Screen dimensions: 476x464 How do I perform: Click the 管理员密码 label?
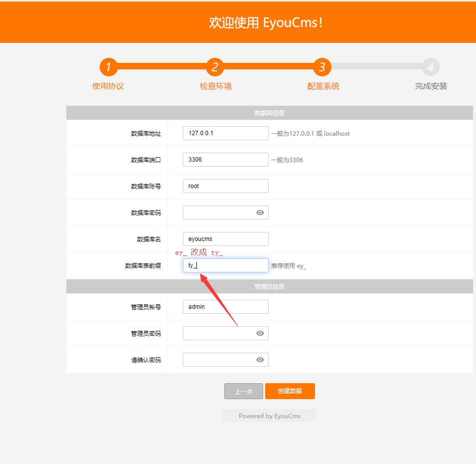[146, 334]
